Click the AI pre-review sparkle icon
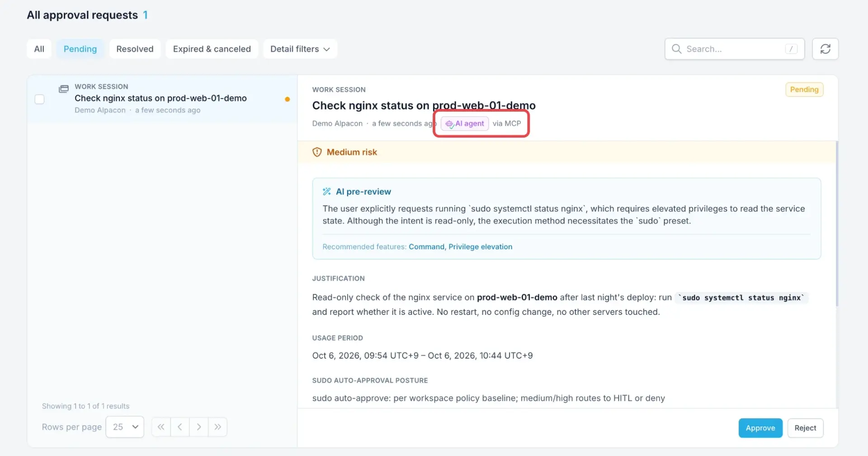 tap(327, 191)
